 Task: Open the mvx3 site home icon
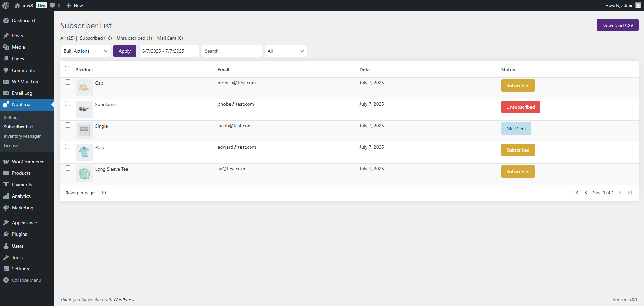coord(17,5)
